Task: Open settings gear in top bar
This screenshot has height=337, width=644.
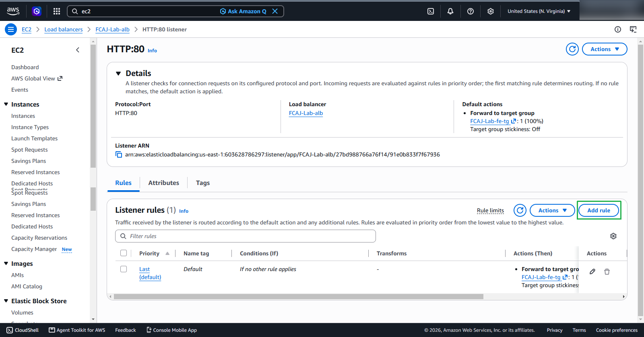Action: 491,11
